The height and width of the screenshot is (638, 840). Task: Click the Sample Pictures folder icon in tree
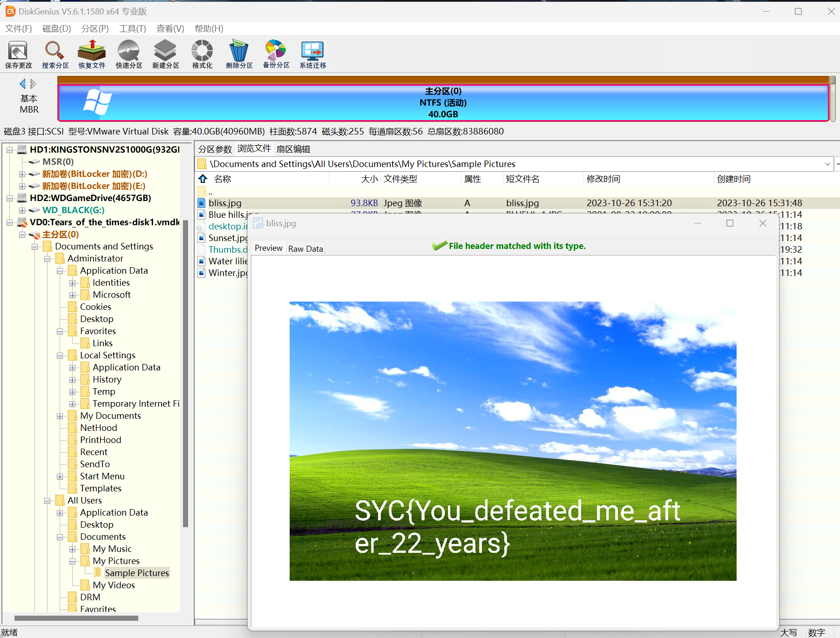pyautogui.click(x=98, y=572)
